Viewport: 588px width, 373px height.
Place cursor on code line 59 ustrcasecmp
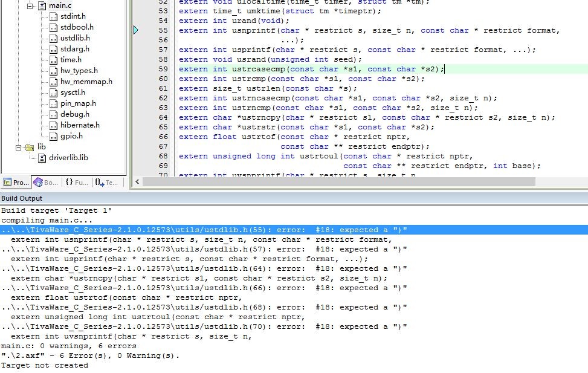tap(312, 69)
